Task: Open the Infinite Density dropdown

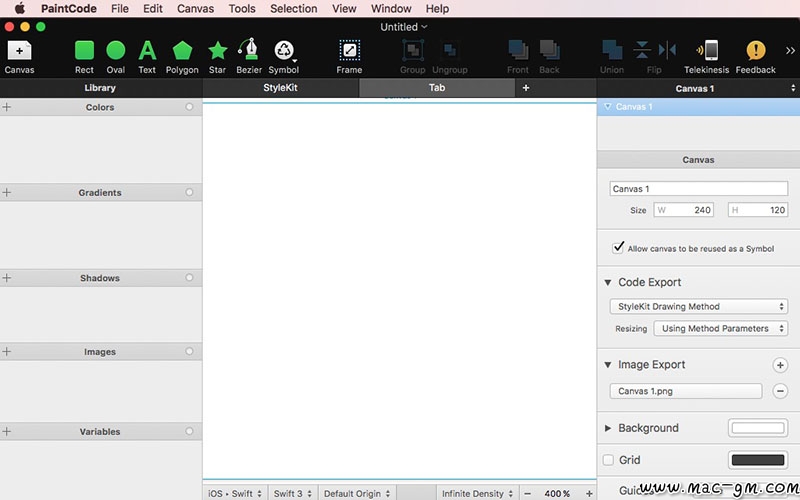Action: tap(478, 493)
